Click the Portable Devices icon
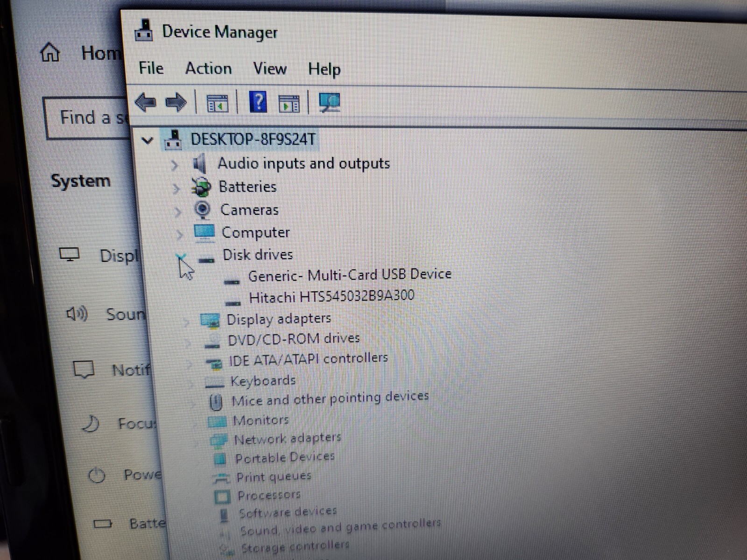Image resolution: width=747 pixels, height=560 pixels. coord(220,459)
